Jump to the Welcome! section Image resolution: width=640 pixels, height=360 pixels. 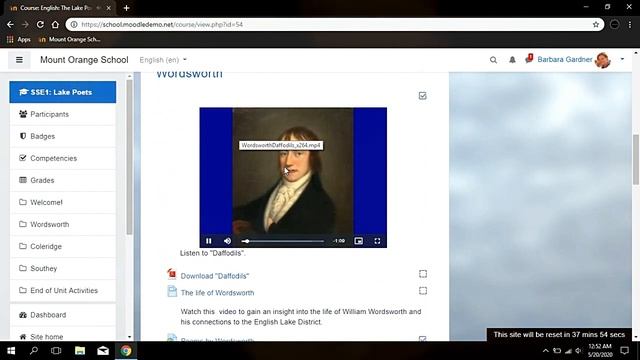point(63,202)
